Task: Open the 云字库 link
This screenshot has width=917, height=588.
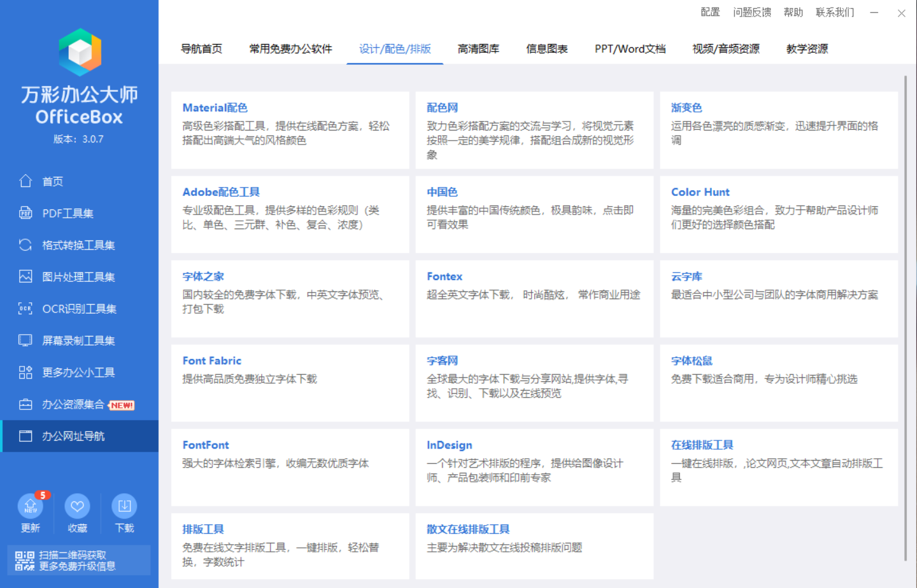Action: tap(686, 276)
